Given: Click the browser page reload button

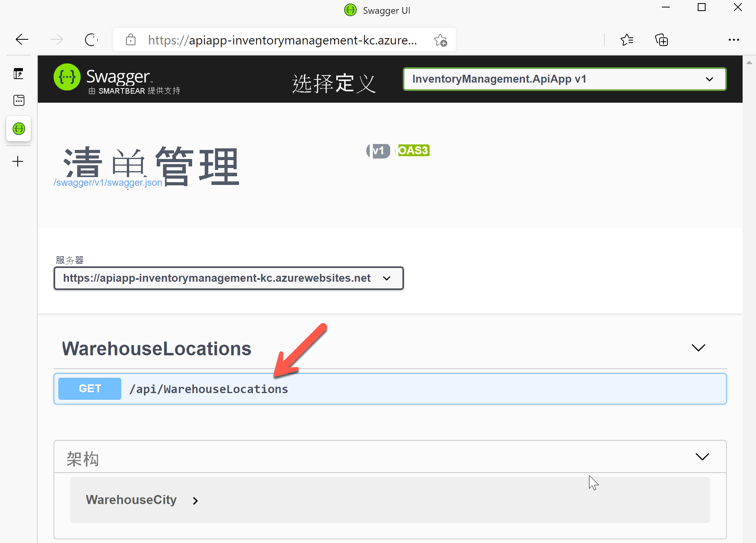Looking at the screenshot, I should pos(91,40).
